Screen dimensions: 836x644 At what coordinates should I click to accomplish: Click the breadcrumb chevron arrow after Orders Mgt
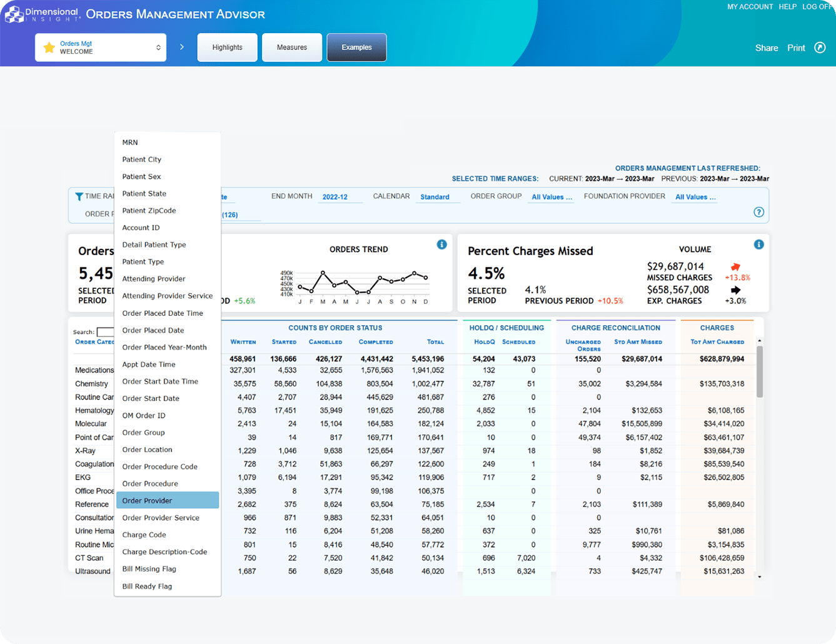click(182, 48)
